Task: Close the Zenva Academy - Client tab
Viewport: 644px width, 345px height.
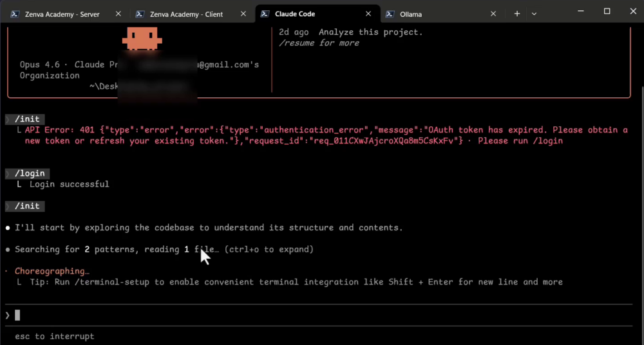Action: pos(243,14)
